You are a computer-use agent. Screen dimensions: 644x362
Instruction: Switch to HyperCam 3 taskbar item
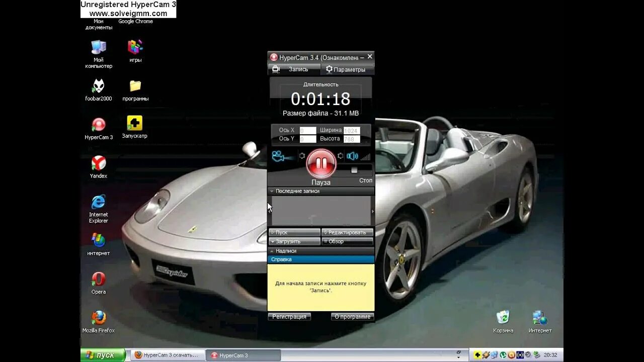point(244,355)
